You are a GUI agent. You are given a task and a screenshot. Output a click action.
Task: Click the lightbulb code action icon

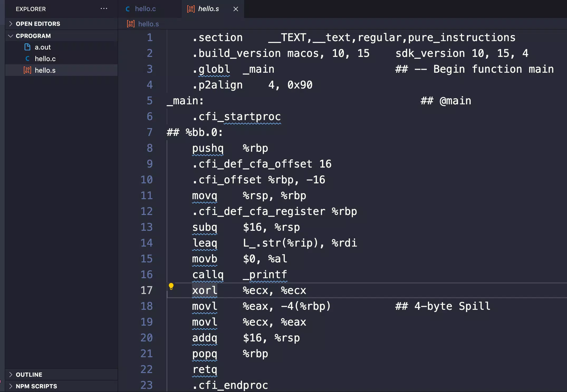(171, 287)
